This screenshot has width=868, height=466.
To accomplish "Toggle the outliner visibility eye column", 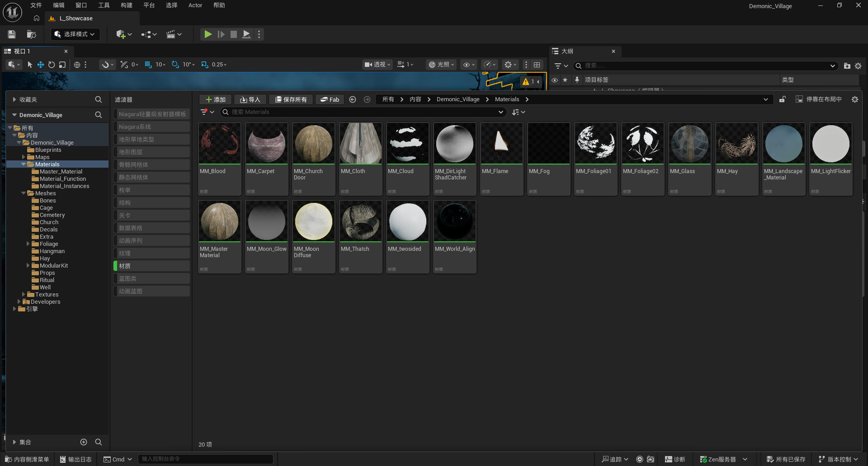I will 555,80.
